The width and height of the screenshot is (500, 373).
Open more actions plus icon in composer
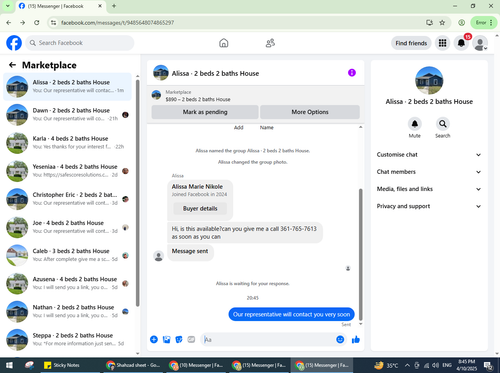click(154, 340)
